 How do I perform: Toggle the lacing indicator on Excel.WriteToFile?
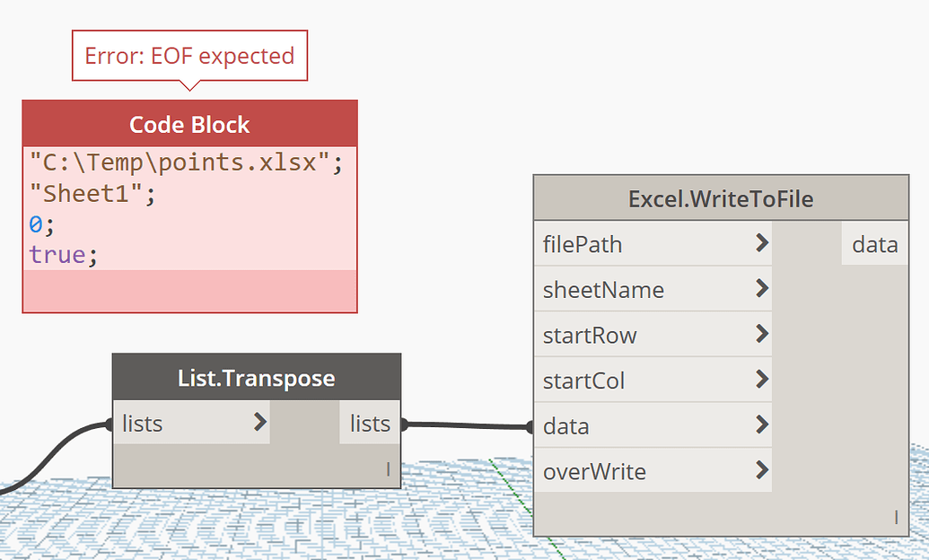(895, 517)
